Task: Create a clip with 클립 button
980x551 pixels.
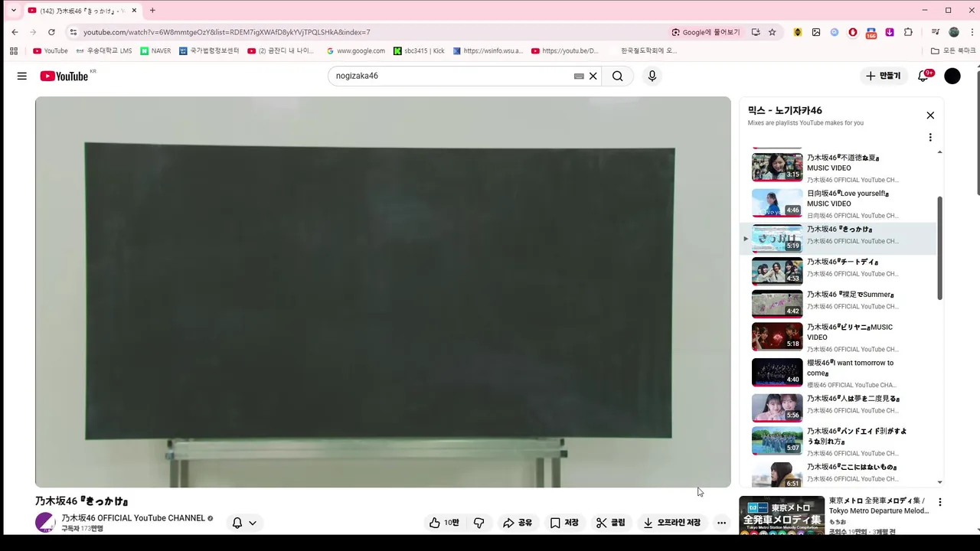Action: [x=611, y=523]
